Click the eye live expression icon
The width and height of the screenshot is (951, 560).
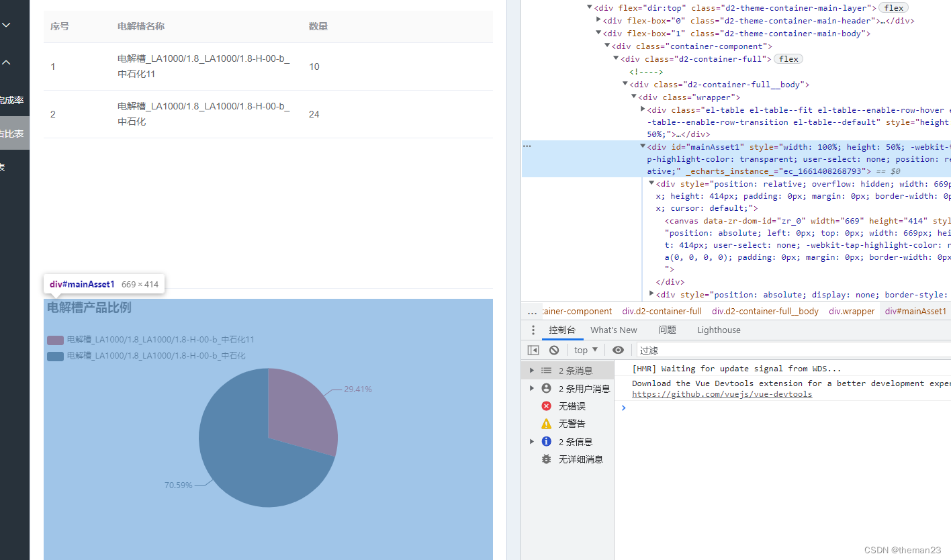(x=619, y=350)
